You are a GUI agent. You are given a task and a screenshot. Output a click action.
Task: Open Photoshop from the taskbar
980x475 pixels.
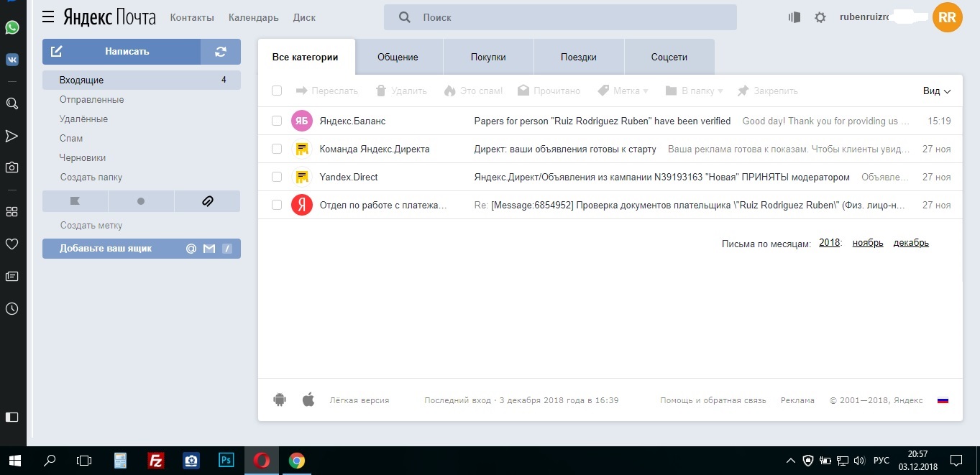click(226, 461)
